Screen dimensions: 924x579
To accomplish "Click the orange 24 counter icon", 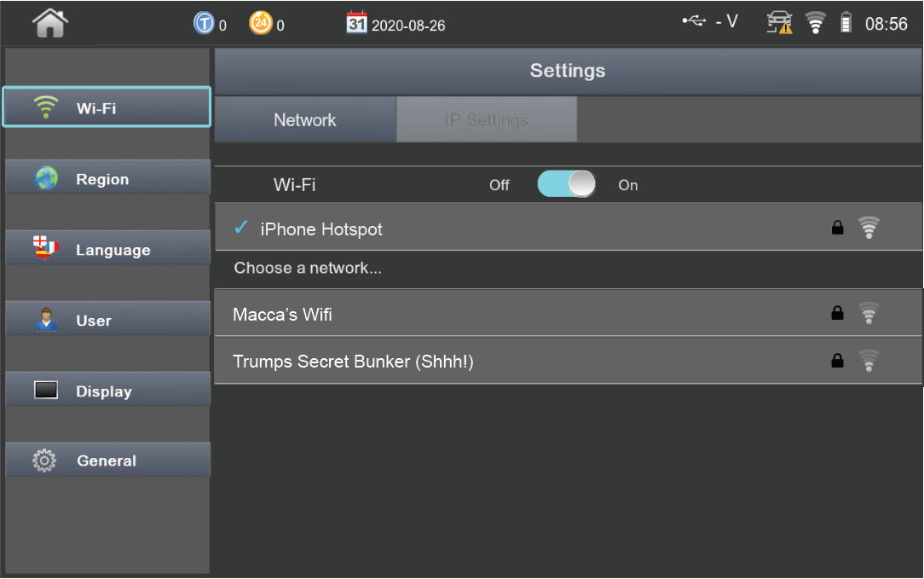I will (x=260, y=23).
